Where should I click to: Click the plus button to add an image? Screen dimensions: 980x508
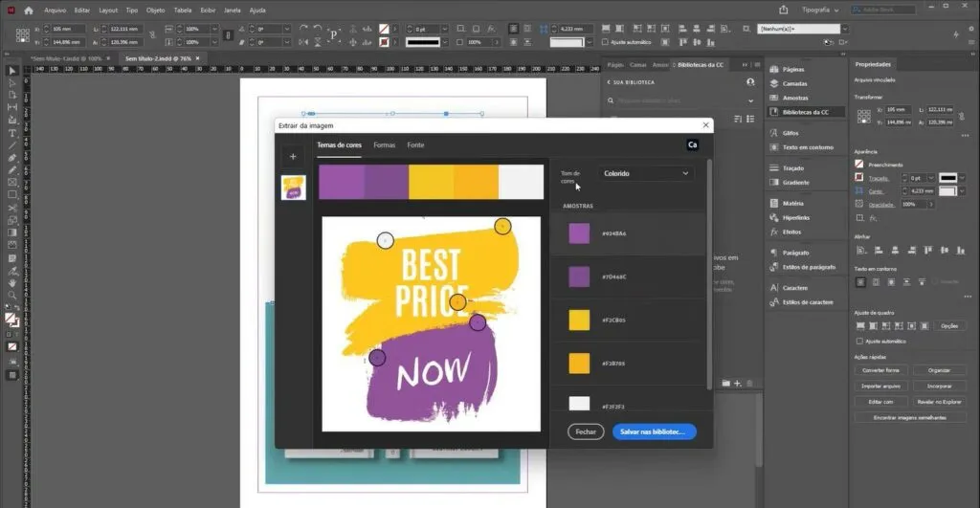click(x=293, y=156)
